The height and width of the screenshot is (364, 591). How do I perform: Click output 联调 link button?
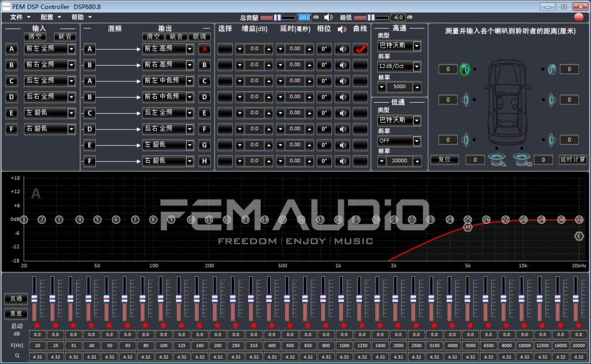click(x=199, y=36)
